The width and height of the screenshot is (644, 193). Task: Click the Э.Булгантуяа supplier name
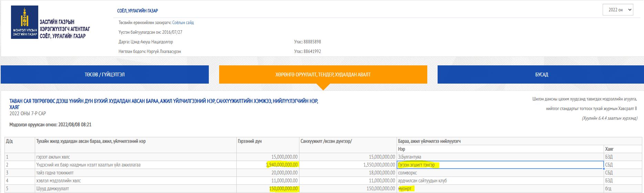[x=409, y=157]
